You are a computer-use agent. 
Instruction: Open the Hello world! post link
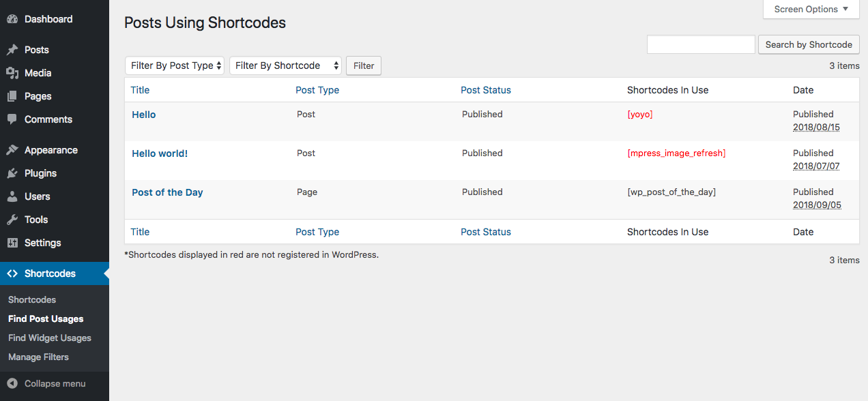pyautogui.click(x=160, y=153)
